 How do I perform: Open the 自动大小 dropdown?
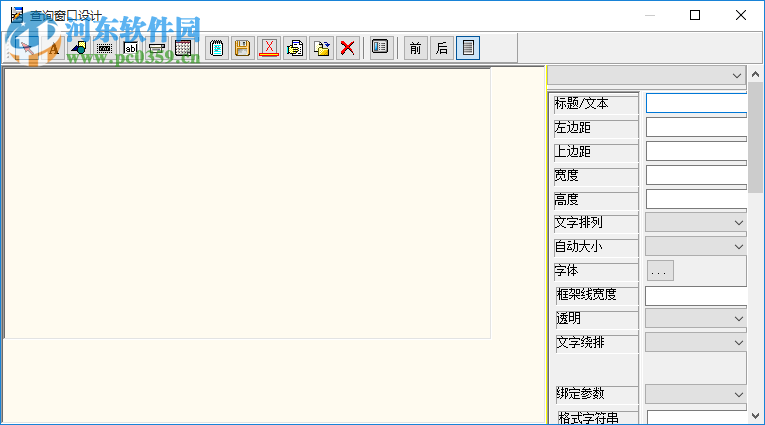(x=696, y=246)
